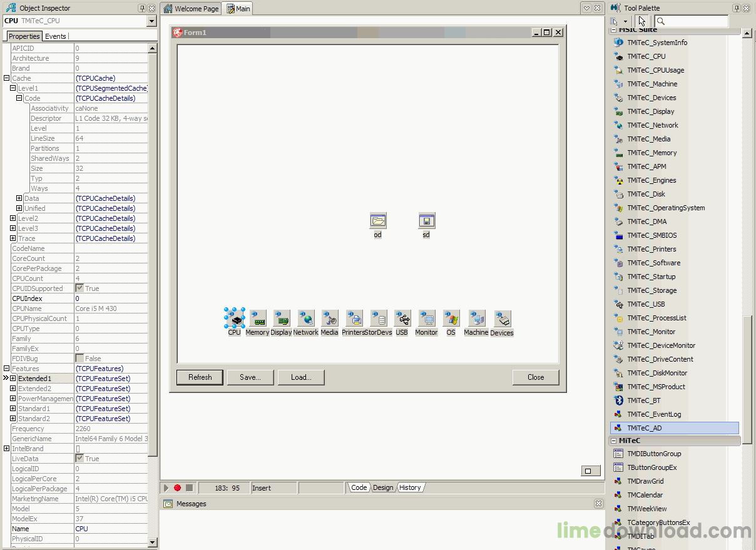Toggle the FDIVBug checkbox
Image resolution: width=756 pixels, height=550 pixels.
tap(79, 359)
